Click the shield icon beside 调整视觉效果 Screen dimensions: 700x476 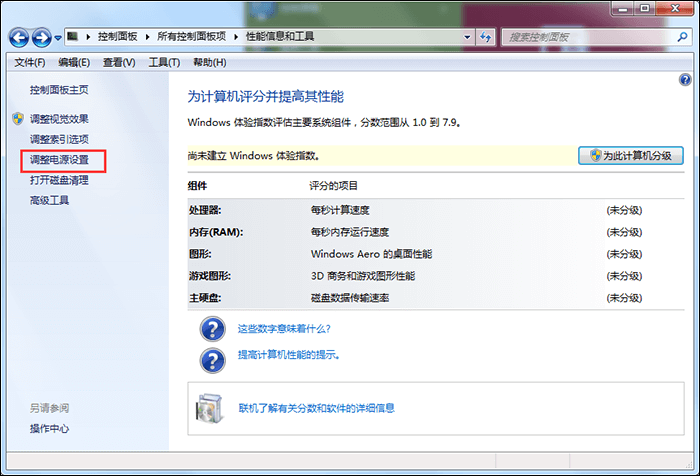coord(18,119)
